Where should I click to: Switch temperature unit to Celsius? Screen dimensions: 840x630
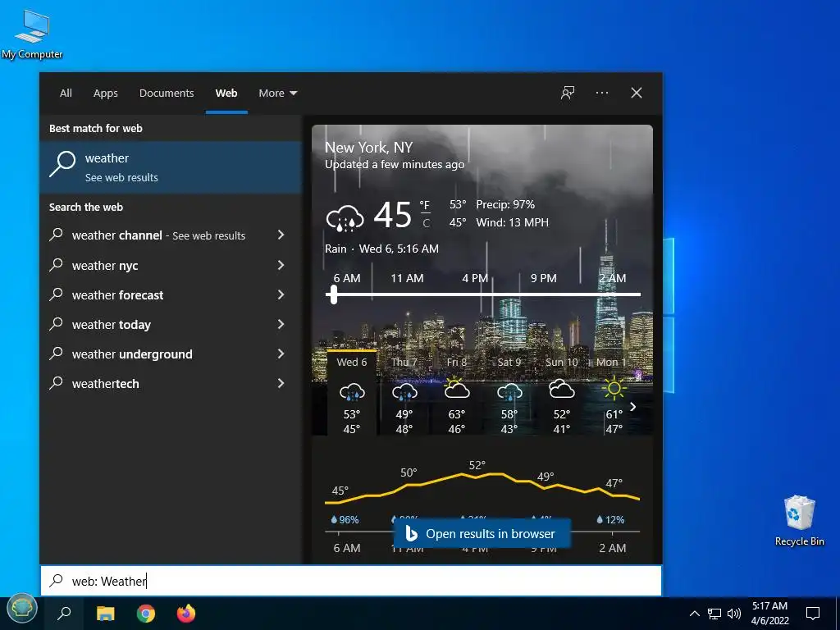426,223
